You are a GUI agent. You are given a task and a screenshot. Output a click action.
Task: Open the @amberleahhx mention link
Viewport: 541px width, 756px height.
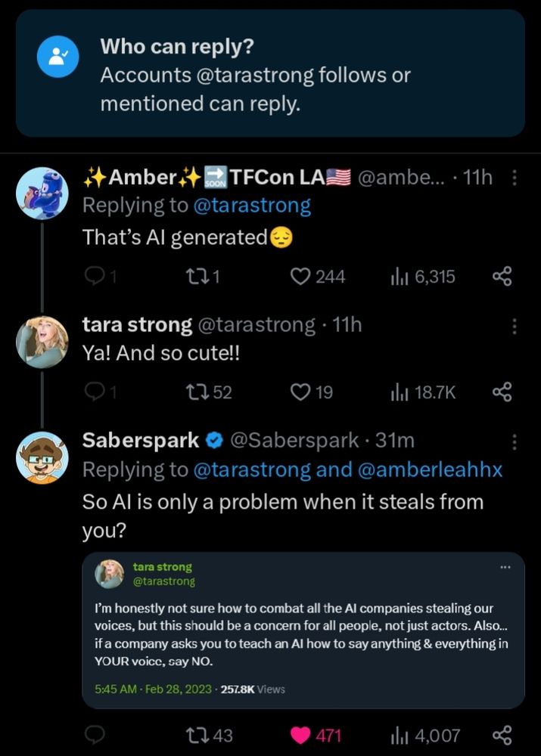pyautogui.click(x=431, y=469)
